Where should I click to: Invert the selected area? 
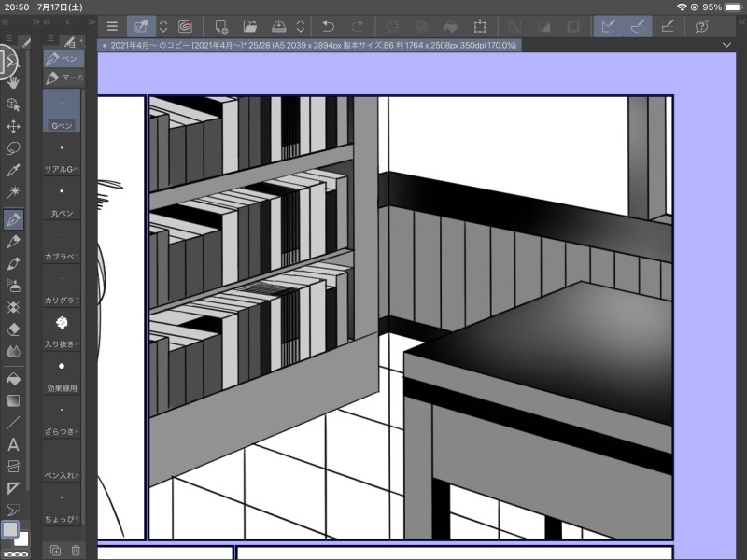(544, 26)
